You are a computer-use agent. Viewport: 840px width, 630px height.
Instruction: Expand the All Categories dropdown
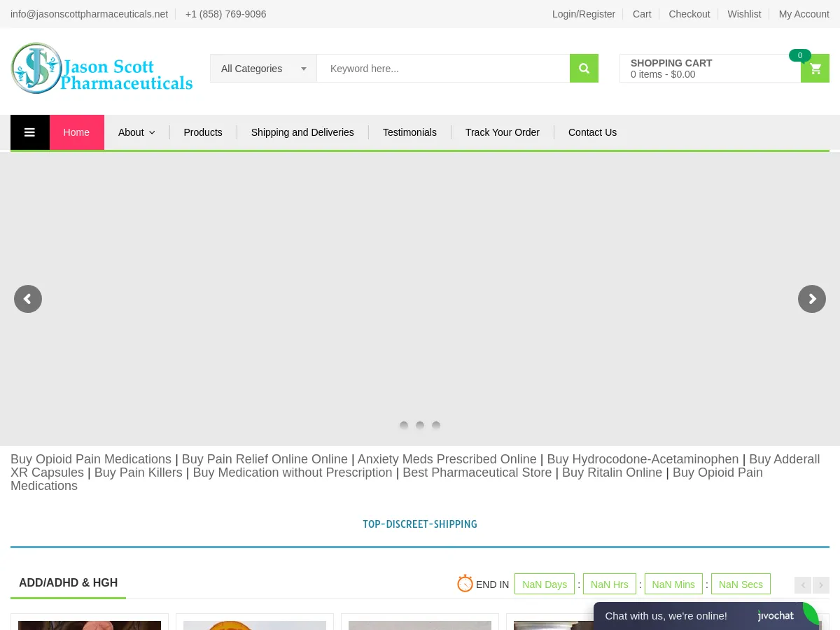click(x=263, y=69)
